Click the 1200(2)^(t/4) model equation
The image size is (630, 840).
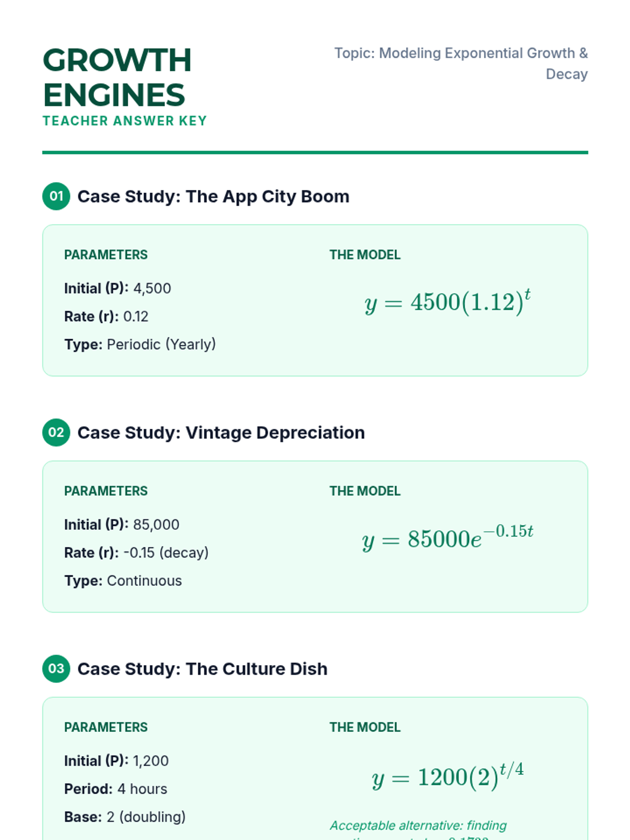(448, 776)
